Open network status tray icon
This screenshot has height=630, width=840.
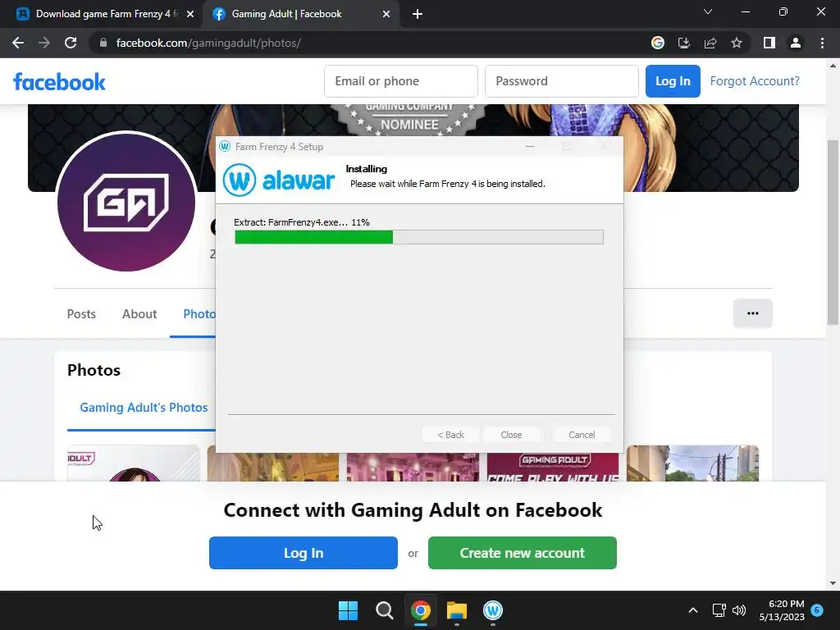719,610
